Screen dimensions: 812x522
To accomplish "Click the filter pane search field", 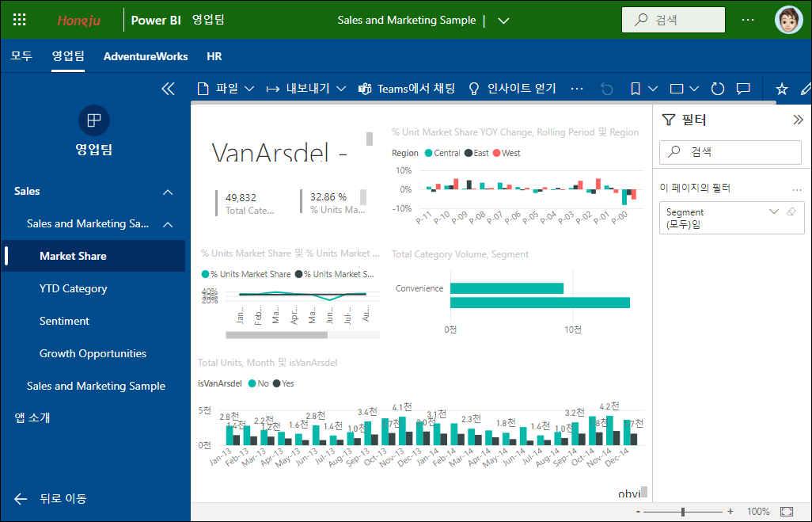I will pyautogui.click(x=730, y=152).
